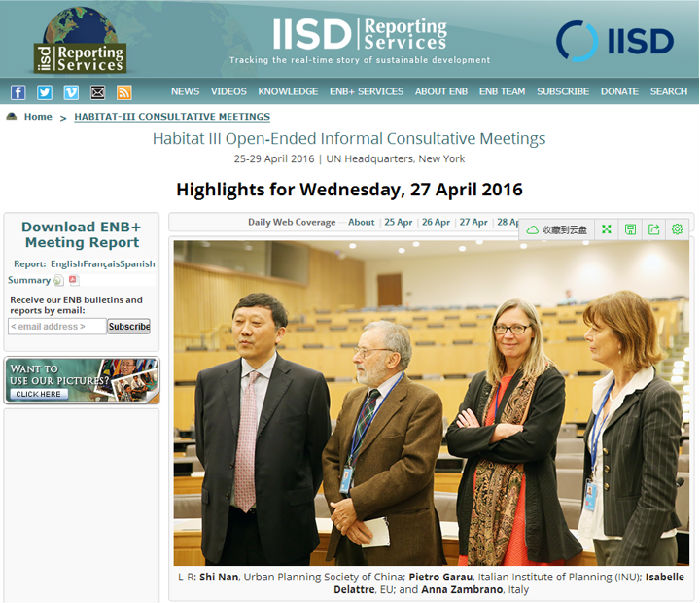Focus the email address input field
The height and width of the screenshot is (603, 700).
click(57, 326)
